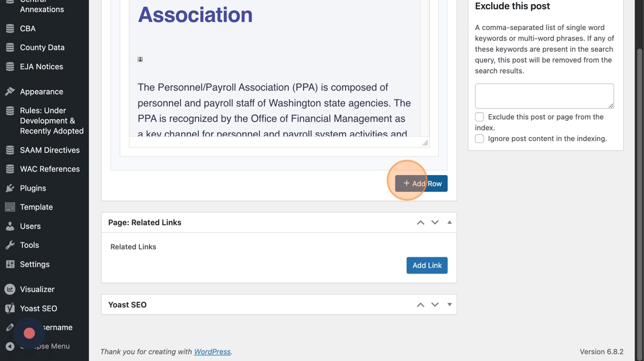Click the exclude keywords text field
The width and height of the screenshot is (644, 361).
click(x=544, y=96)
